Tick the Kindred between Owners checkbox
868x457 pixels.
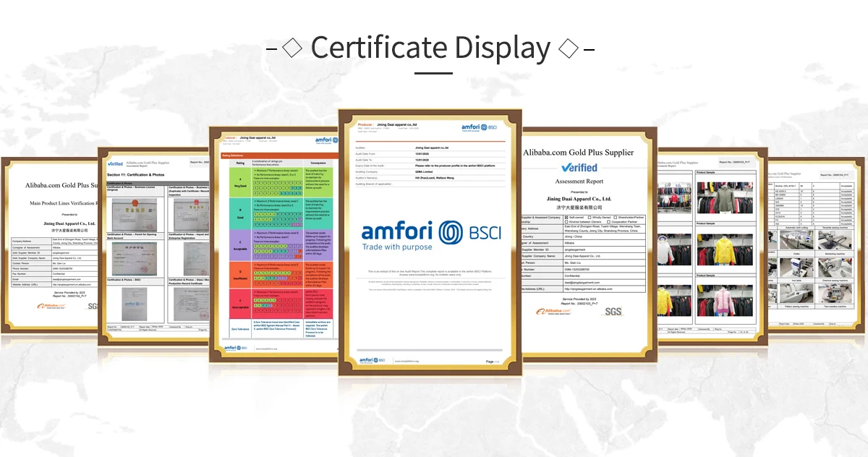[566, 222]
